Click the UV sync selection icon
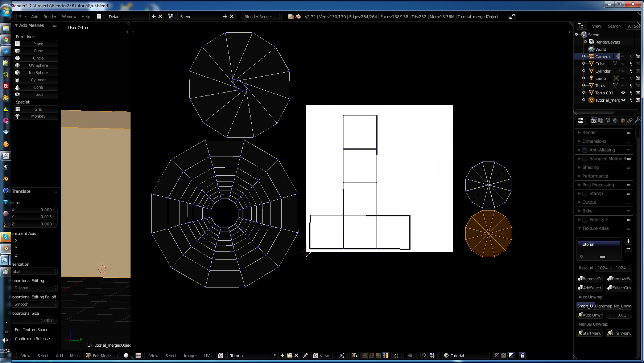Image resolution: width=644 pixels, height=363 pixels. tap(355, 355)
